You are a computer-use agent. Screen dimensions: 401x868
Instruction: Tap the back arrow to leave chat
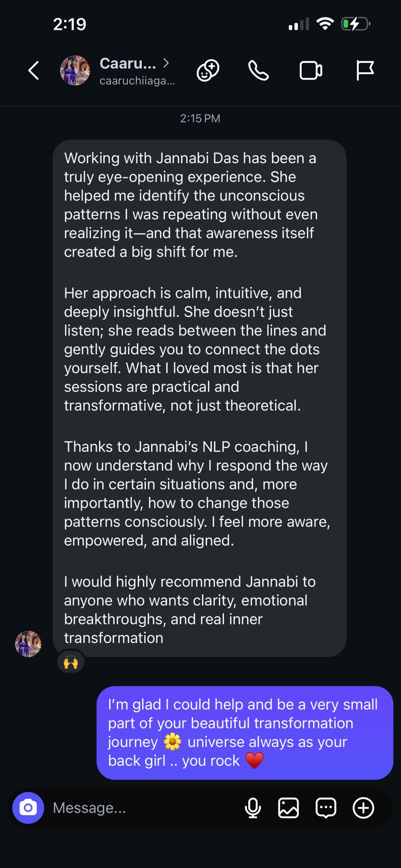34,71
